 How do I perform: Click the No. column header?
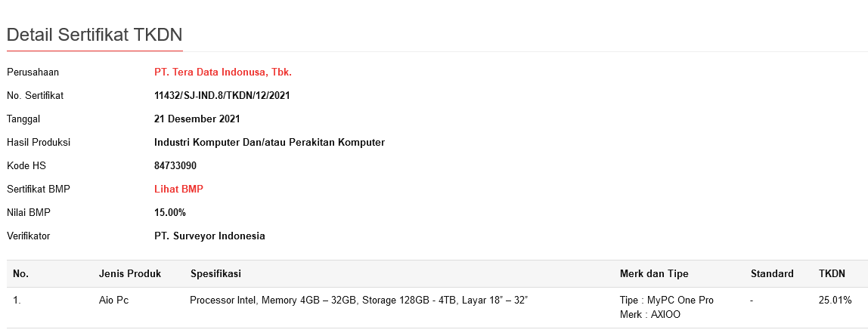point(20,273)
